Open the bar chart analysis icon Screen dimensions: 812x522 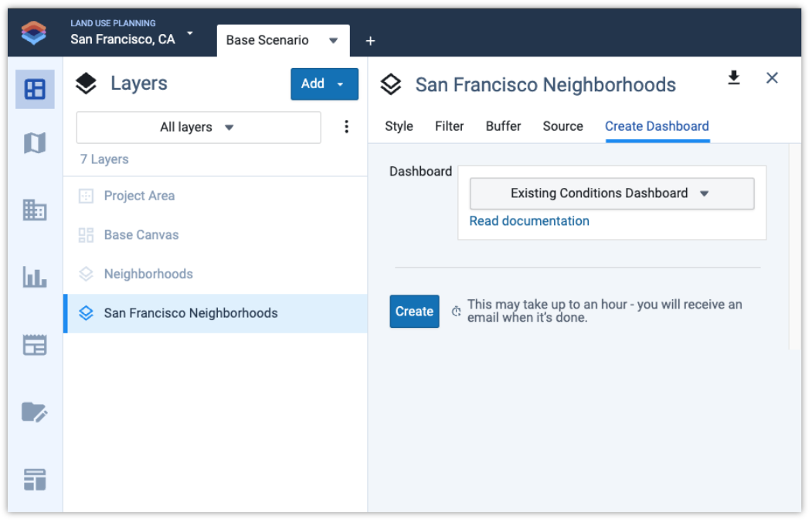point(35,277)
